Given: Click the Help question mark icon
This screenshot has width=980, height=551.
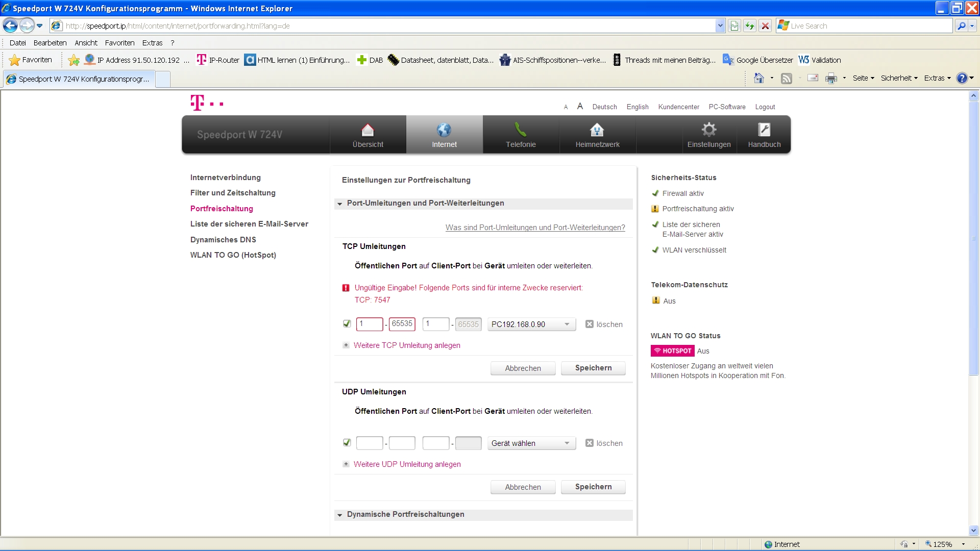Looking at the screenshot, I should pyautogui.click(x=962, y=78).
